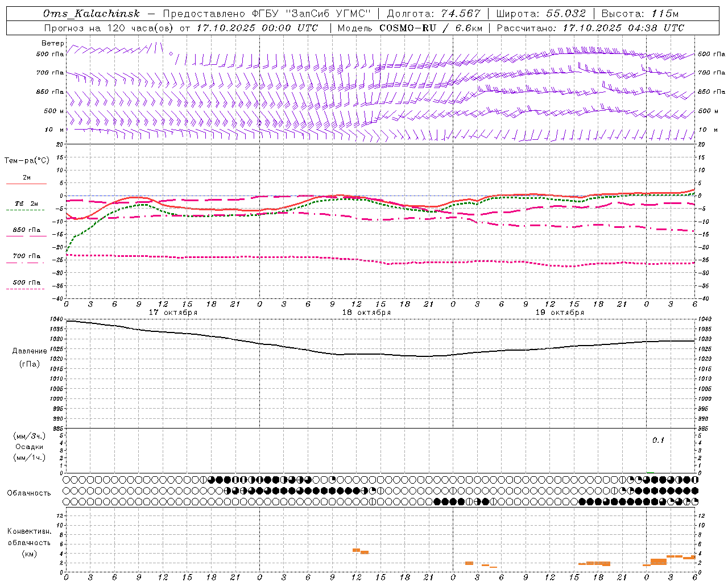Image resolution: width=728 pixels, height=582 pixels.
Task: Click the '(км)' convective cloud unit label
Action: click(x=30, y=554)
